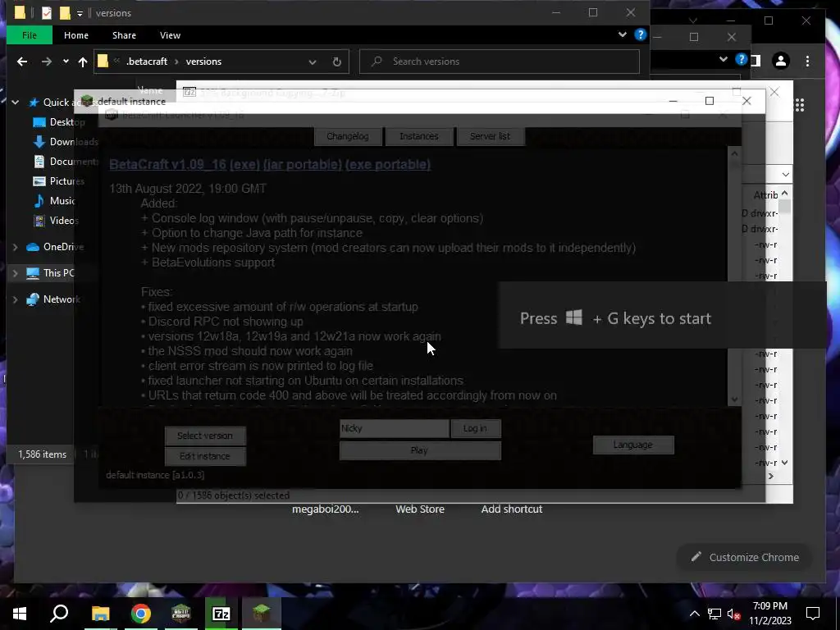
Task: Click the versions breadcrumb in address bar
Action: 203,62
